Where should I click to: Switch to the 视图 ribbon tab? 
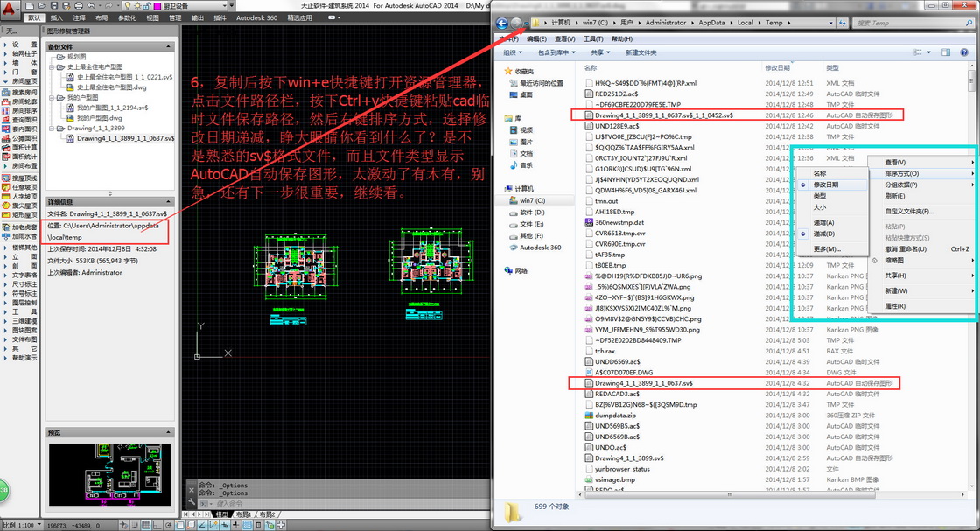coord(152,18)
